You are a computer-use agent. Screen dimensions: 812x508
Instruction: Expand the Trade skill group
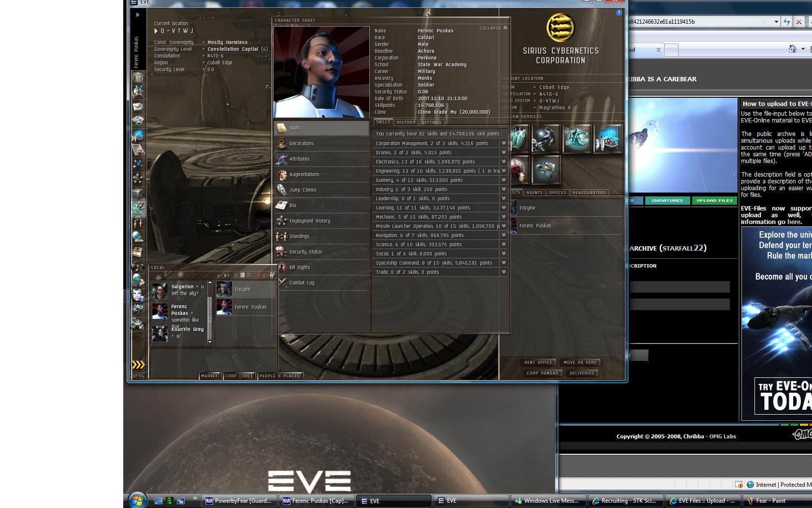click(x=504, y=272)
